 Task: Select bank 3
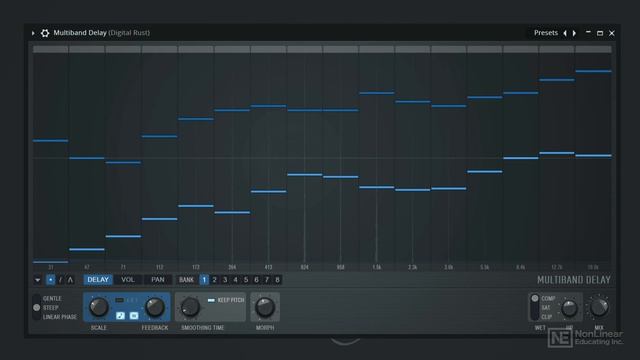click(x=225, y=280)
